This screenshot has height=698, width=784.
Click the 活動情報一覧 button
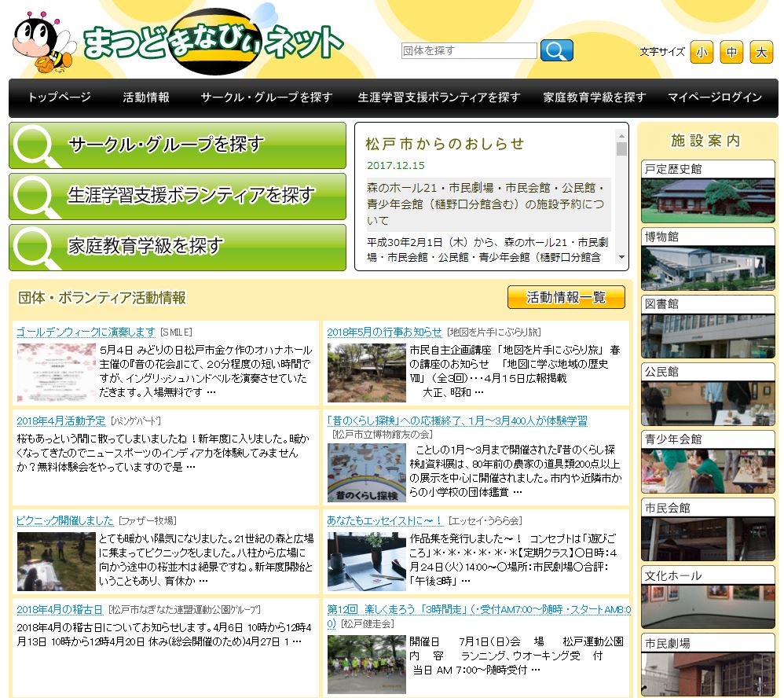pyautogui.click(x=566, y=297)
